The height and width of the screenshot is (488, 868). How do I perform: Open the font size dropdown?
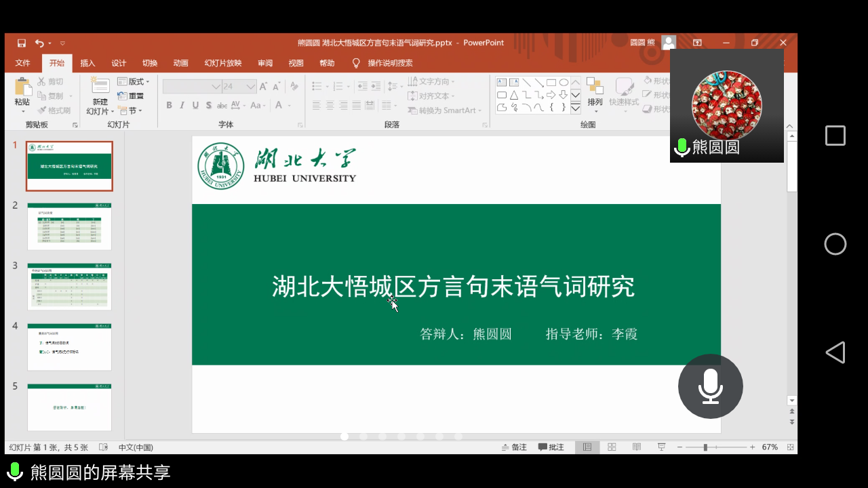(250, 87)
